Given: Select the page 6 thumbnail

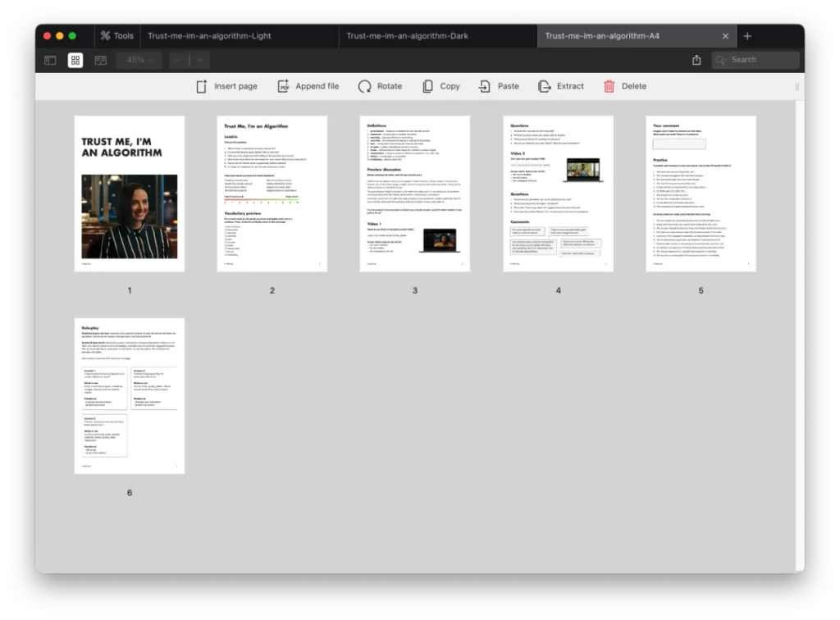Looking at the screenshot, I should tap(129, 395).
